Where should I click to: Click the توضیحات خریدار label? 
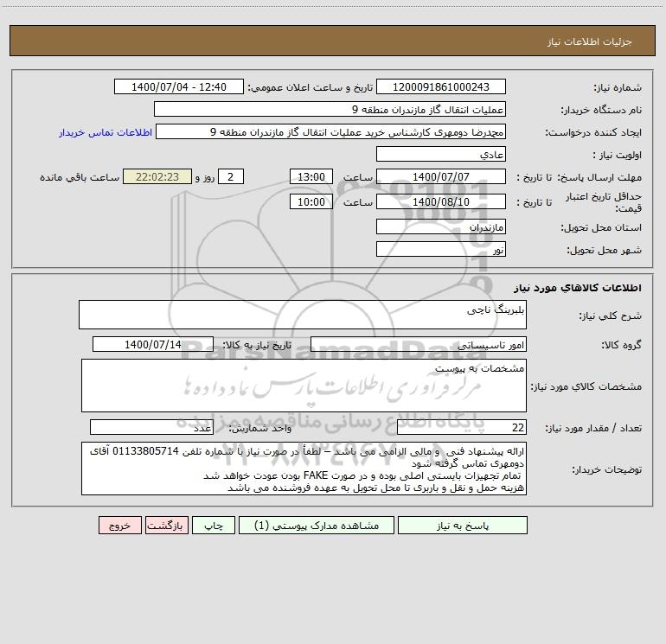tap(607, 469)
